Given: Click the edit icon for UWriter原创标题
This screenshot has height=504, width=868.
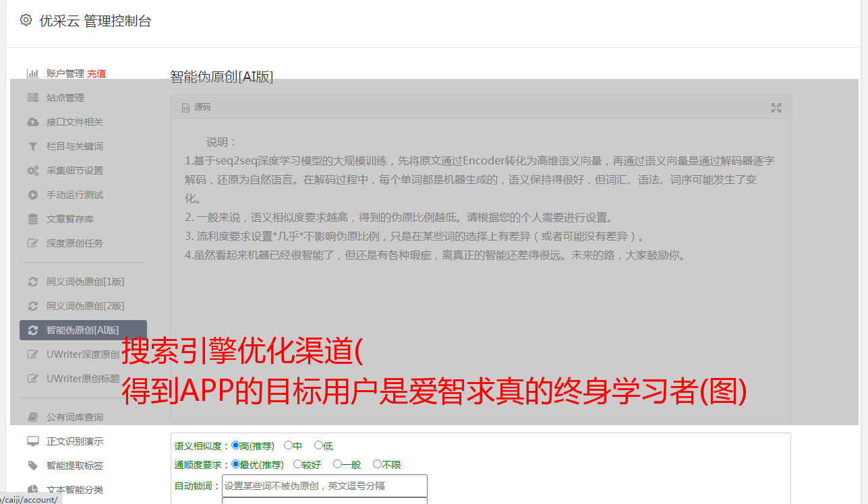Looking at the screenshot, I should click(x=32, y=379).
